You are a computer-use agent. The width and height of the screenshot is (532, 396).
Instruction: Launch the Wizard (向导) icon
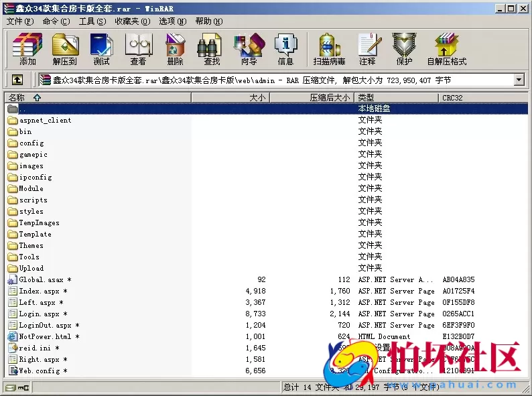pyautogui.click(x=249, y=49)
